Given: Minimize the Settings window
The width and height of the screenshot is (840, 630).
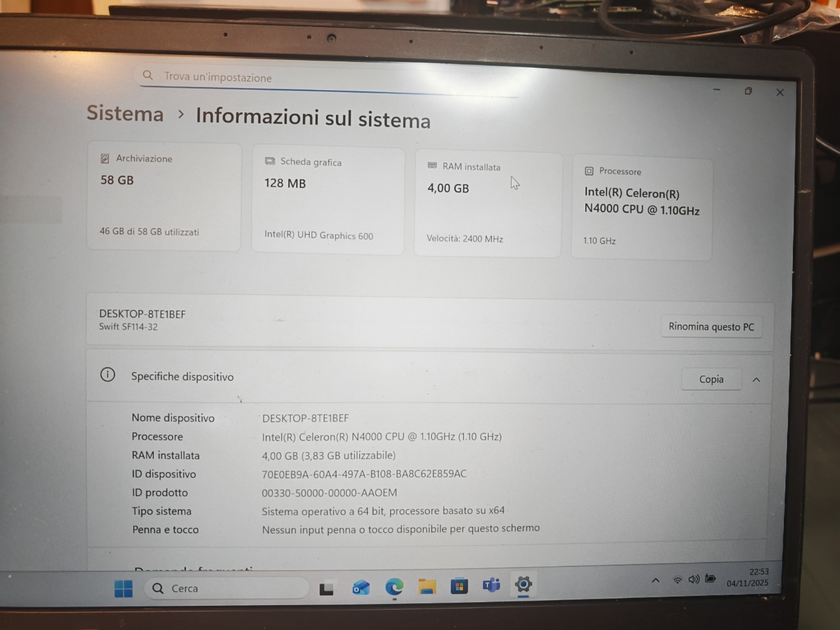Looking at the screenshot, I should pos(717,90).
